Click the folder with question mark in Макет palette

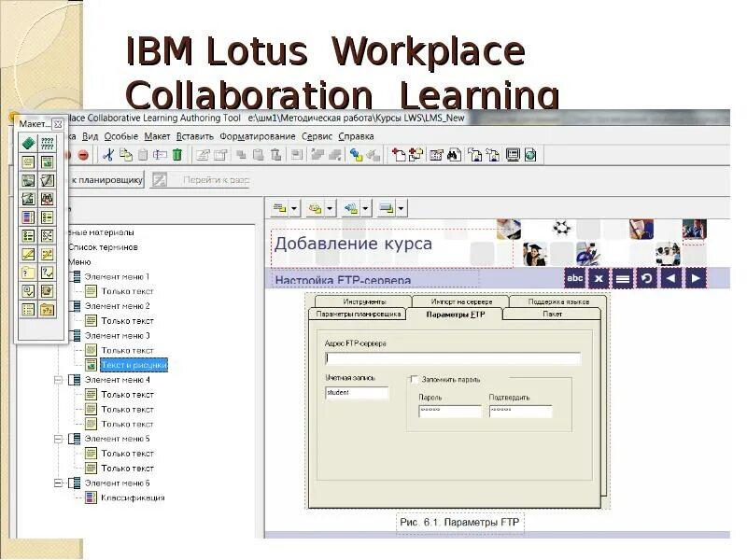coord(28,273)
